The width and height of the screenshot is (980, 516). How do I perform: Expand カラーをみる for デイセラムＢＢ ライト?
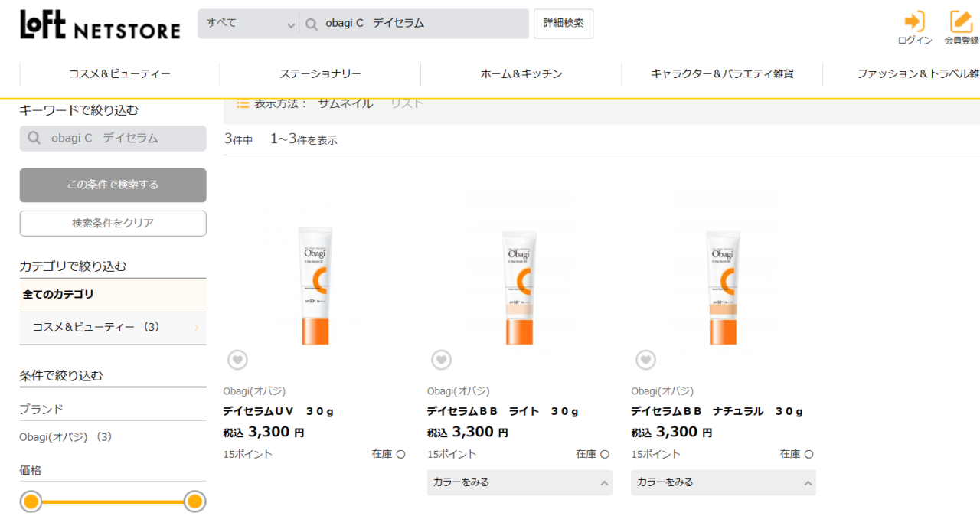pyautogui.click(x=520, y=482)
